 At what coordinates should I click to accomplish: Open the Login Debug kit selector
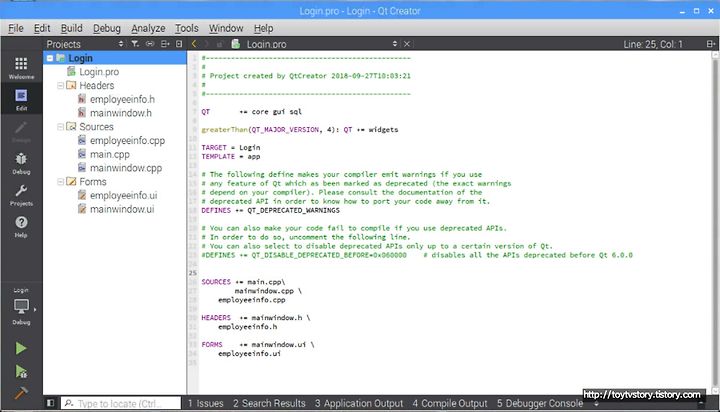[21, 306]
